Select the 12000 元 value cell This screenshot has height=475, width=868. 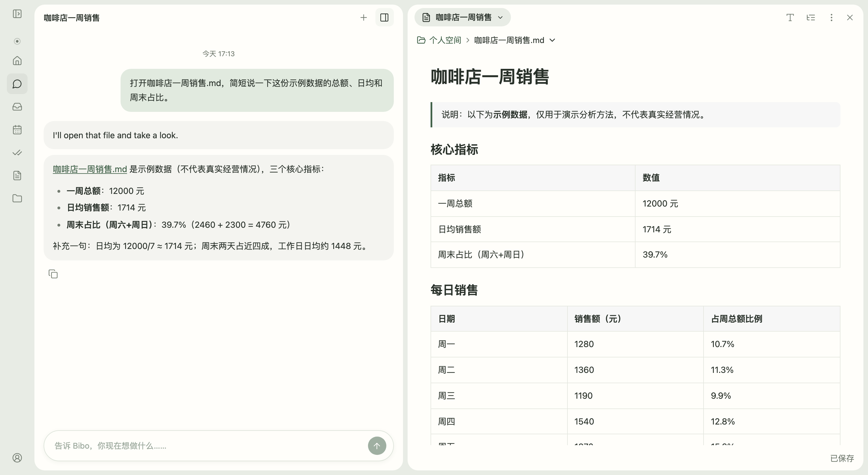point(737,204)
